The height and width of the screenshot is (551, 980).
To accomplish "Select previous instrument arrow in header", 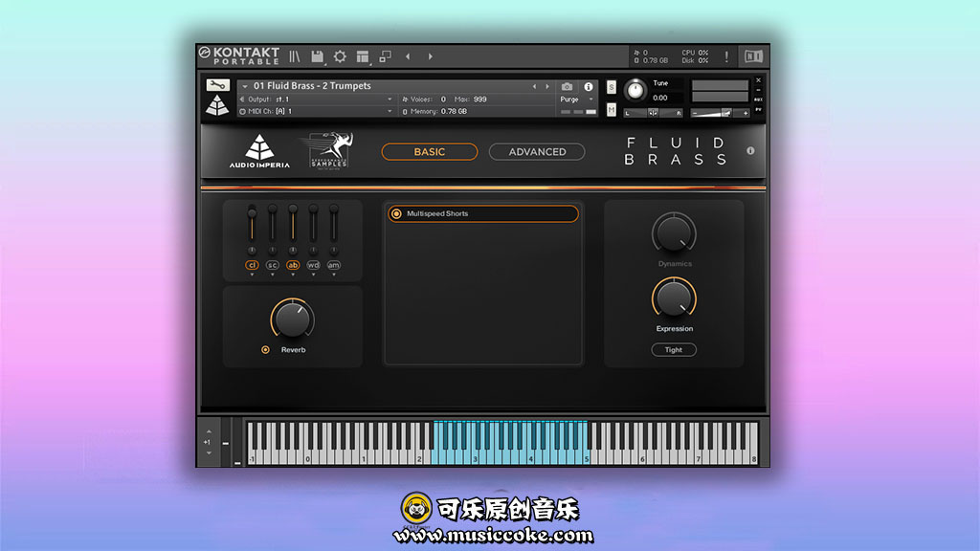I will [534, 87].
